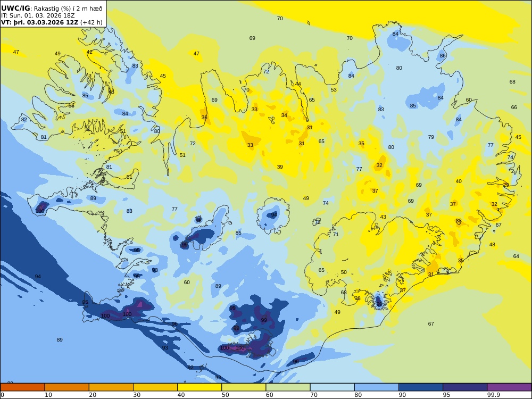Click the humidity value '71' on the map
The height and width of the screenshot is (399, 532).
coord(336,234)
